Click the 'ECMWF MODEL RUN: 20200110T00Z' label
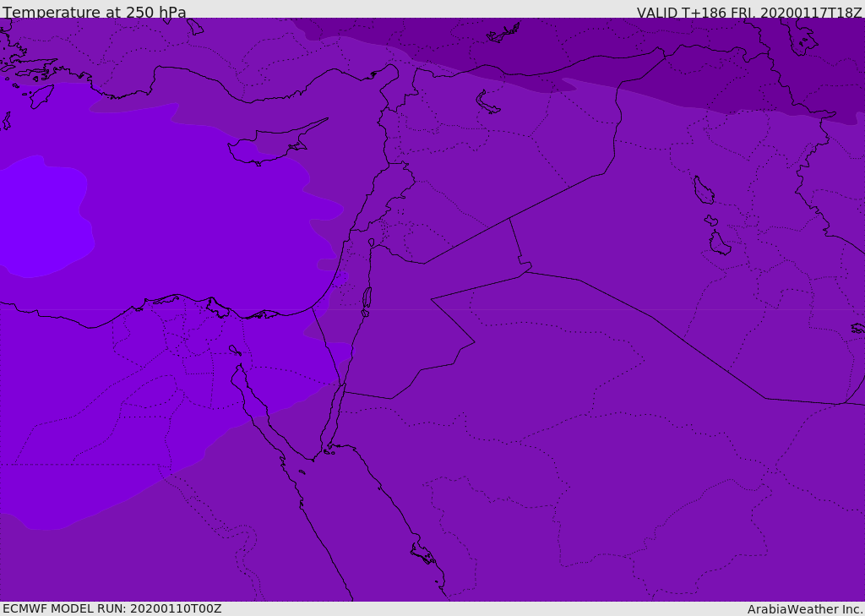The image size is (865, 616). point(112,608)
